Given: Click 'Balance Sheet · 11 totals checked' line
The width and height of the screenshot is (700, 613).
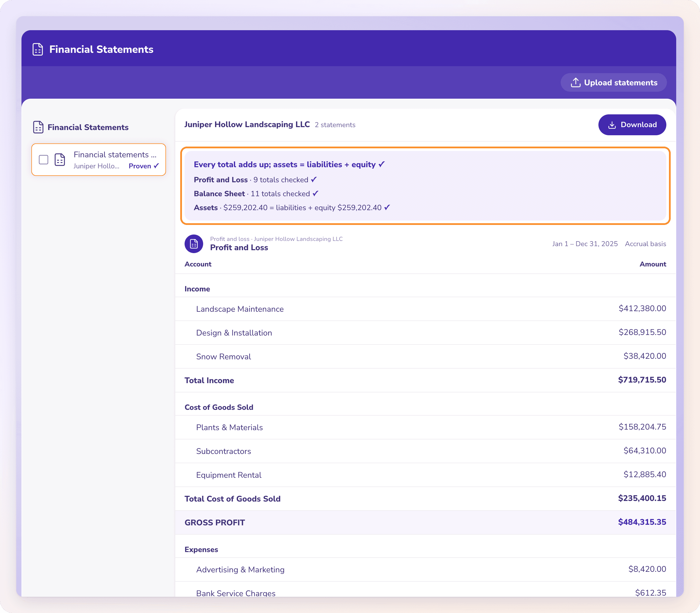Looking at the screenshot, I should coord(256,194).
